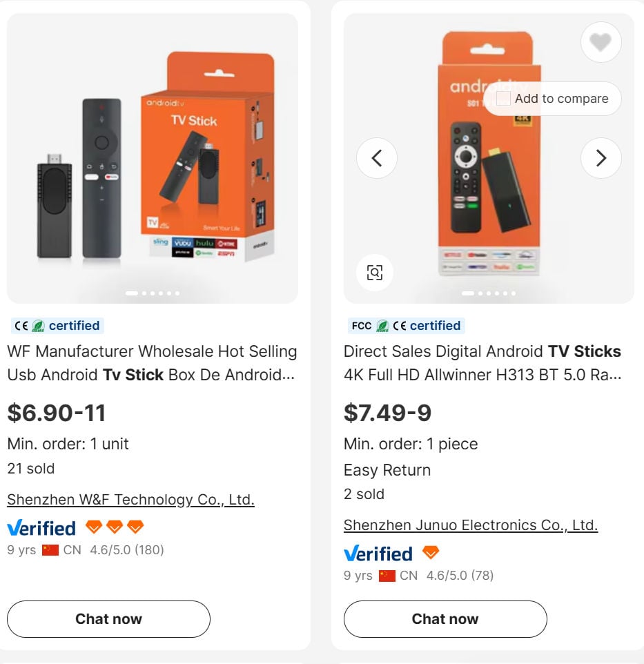Image resolution: width=644 pixels, height=664 pixels.
Task: Open WF Manufacturer Wholesale TV Stick title
Action: (x=152, y=363)
